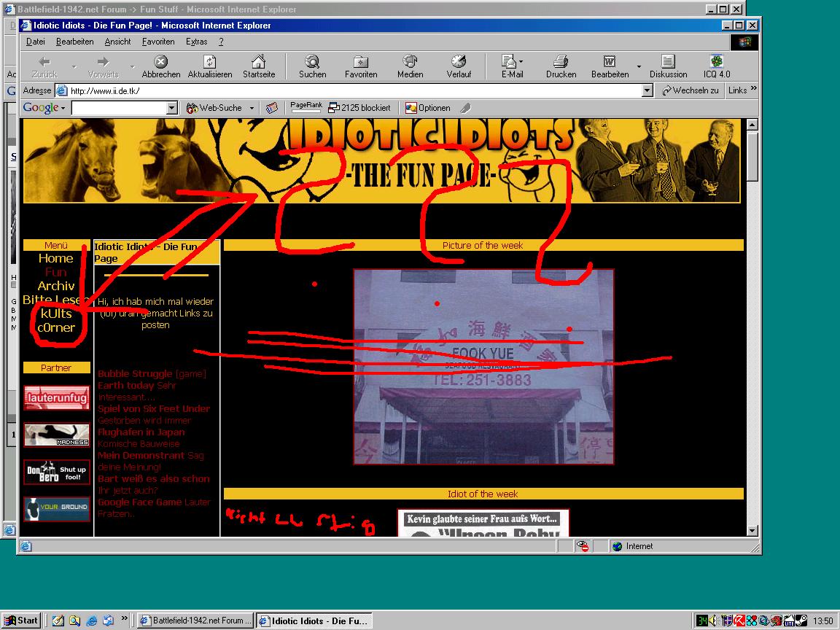
Task: Click the page scrollbar down arrow
Action: pyautogui.click(x=752, y=531)
